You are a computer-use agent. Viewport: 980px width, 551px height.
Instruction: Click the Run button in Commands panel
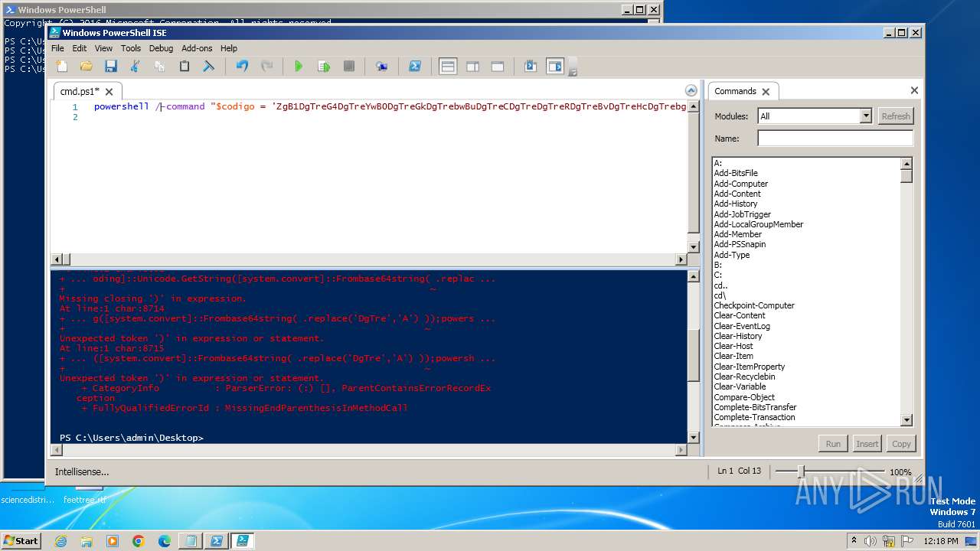[833, 444]
